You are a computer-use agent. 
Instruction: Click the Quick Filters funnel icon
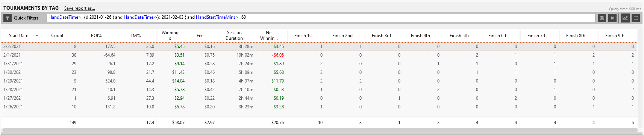tap(8, 18)
